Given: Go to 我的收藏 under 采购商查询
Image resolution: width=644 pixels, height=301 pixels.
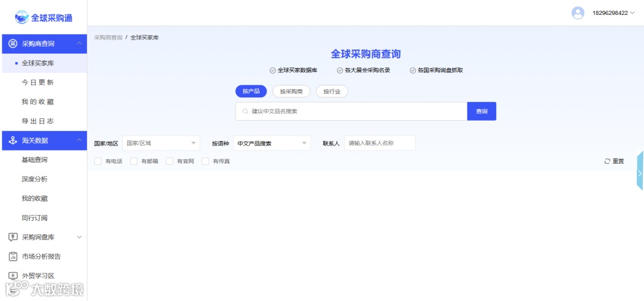Looking at the screenshot, I should (38, 102).
